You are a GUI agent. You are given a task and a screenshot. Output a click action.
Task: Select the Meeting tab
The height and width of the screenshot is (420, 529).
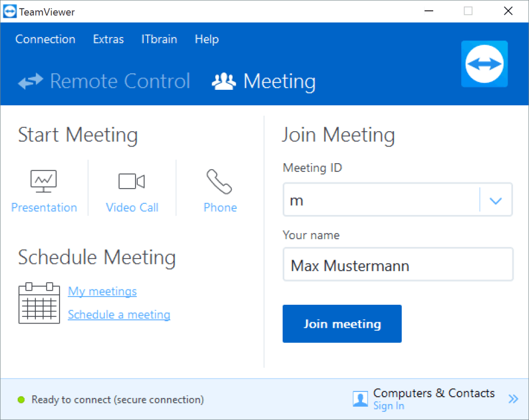[x=264, y=82]
